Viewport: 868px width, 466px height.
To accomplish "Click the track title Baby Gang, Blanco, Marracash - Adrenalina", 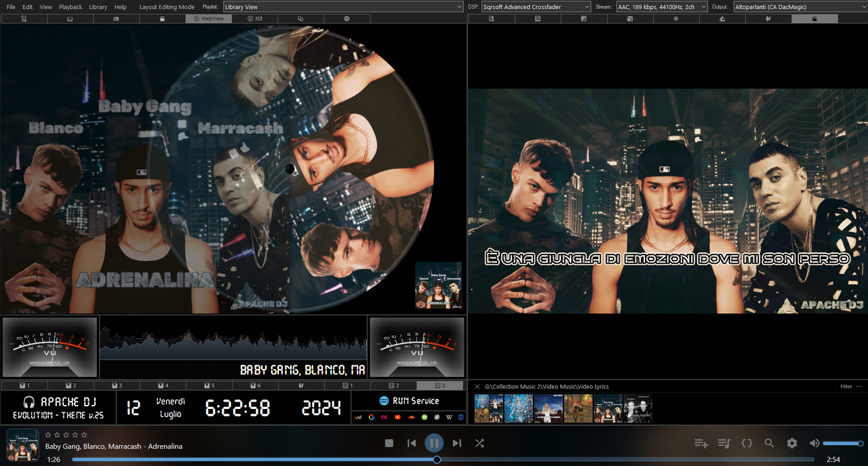I will (x=114, y=446).
